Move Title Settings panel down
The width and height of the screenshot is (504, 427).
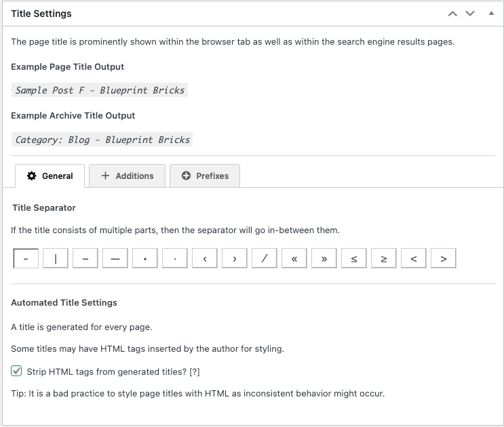point(470,14)
